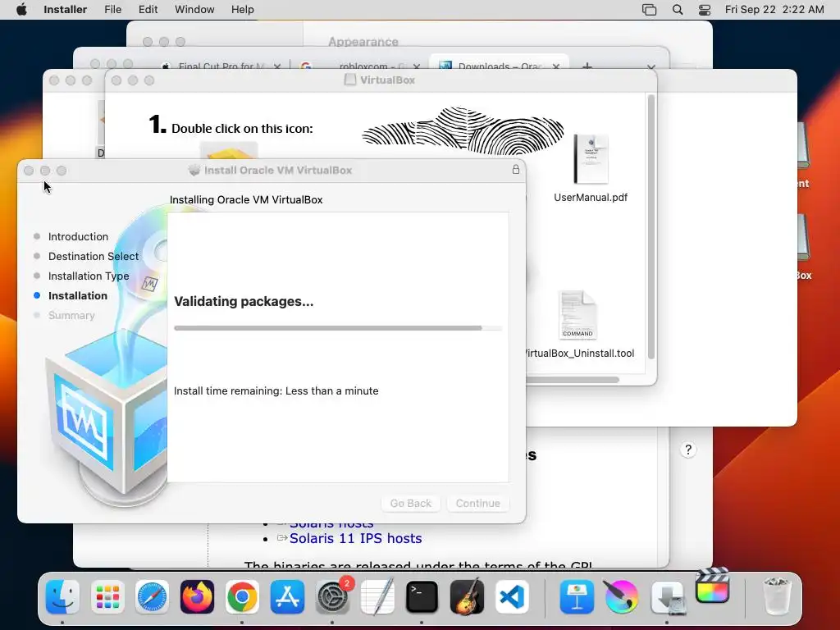The height and width of the screenshot is (630, 840).
Task: Open the Installer application menu
Action: (65, 10)
